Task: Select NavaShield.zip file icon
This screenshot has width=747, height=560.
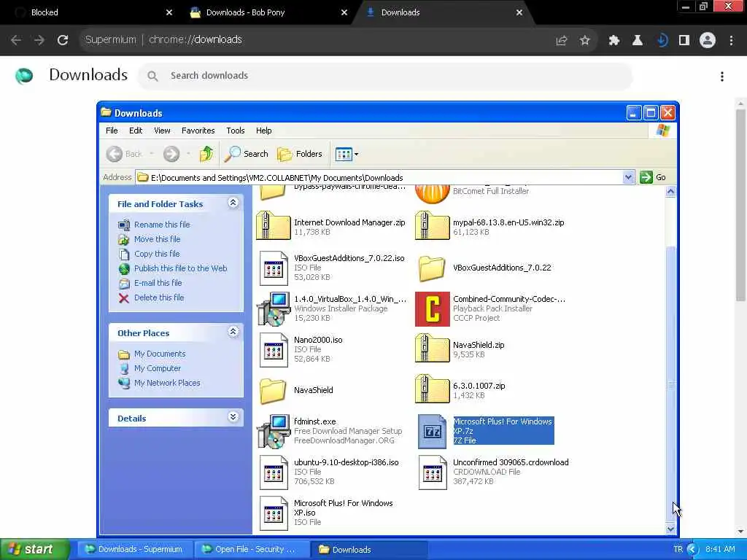Action: (432, 349)
